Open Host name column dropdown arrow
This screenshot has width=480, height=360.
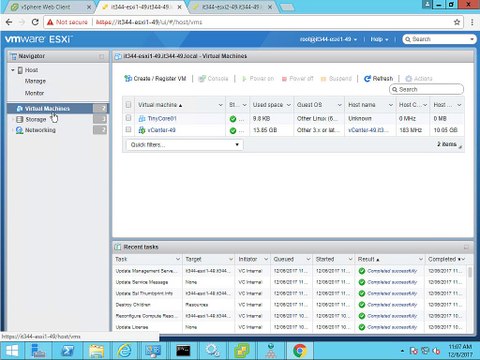pyautogui.click(x=391, y=105)
